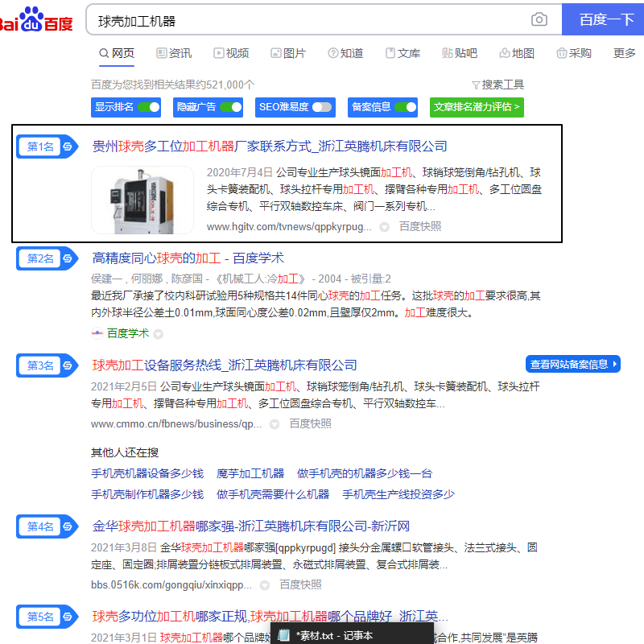Click related search 做手机壳需要什么机器
The height and width of the screenshot is (644, 644).
click(273, 494)
